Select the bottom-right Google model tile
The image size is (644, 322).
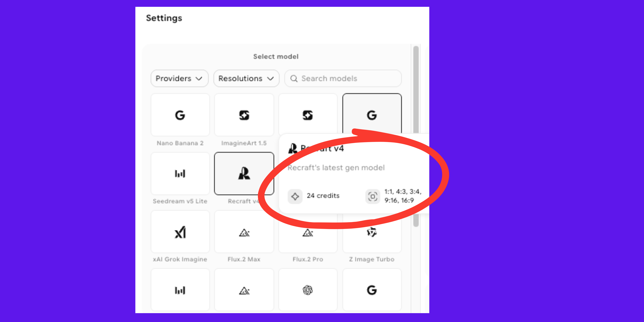pos(372,290)
